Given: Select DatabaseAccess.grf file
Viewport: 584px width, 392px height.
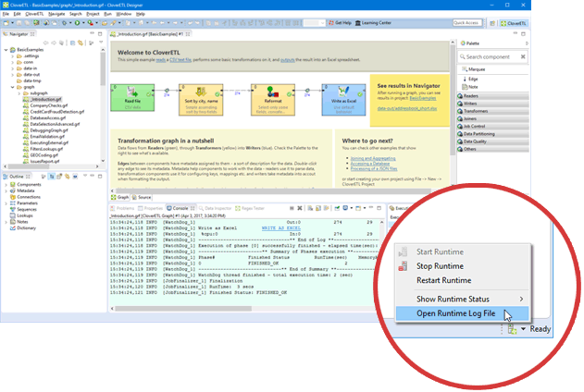Looking at the screenshot, I should (43, 118).
